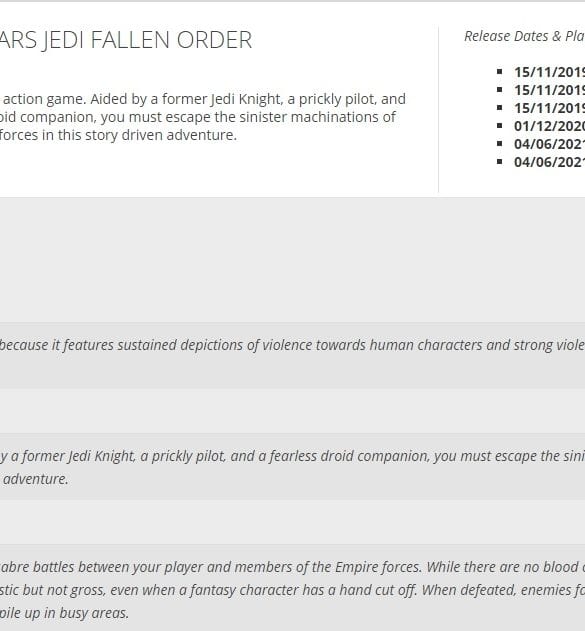Click the summary line mentioning a prickly pilot

[203, 99]
